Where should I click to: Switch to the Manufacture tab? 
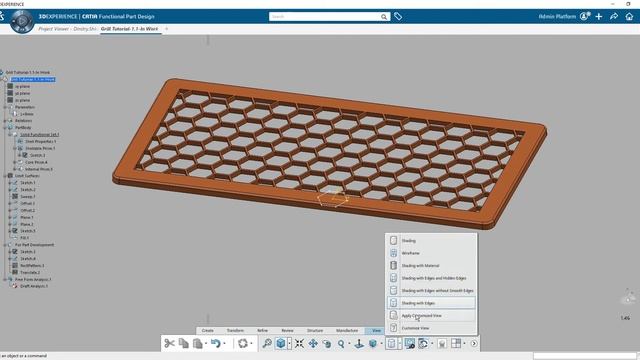[x=347, y=330]
